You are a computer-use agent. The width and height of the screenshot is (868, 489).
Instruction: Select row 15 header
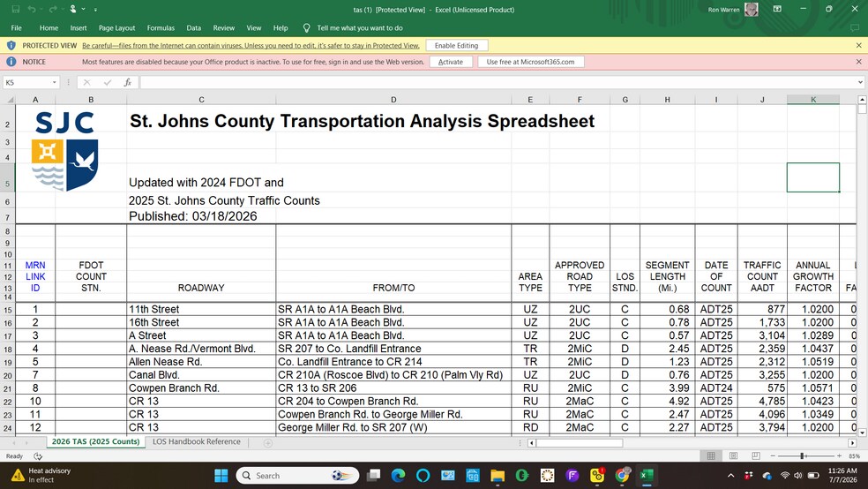pyautogui.click(x=8, y=310)
